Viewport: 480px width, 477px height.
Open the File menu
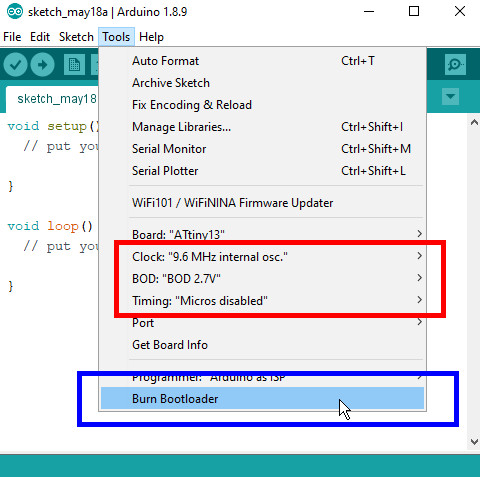[12, 37]
